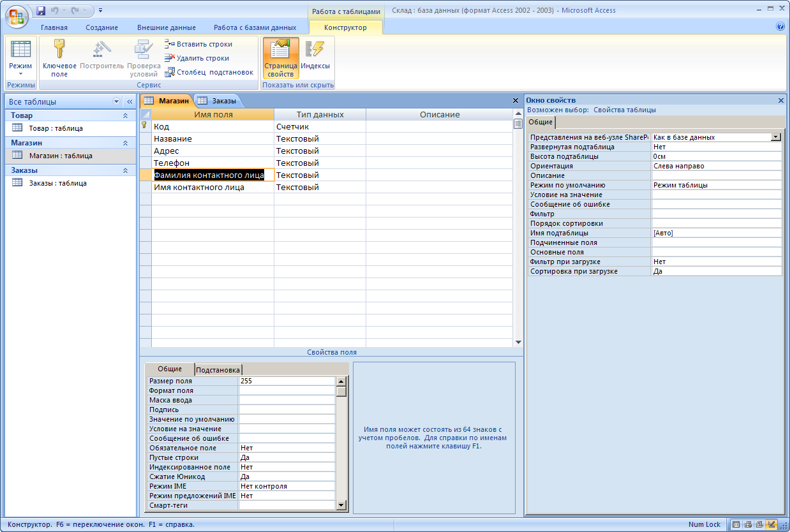The height and width of the screenshot is (532, 790).
Task: Select the Адрес field name cell
Action: [x=213, y=151]
